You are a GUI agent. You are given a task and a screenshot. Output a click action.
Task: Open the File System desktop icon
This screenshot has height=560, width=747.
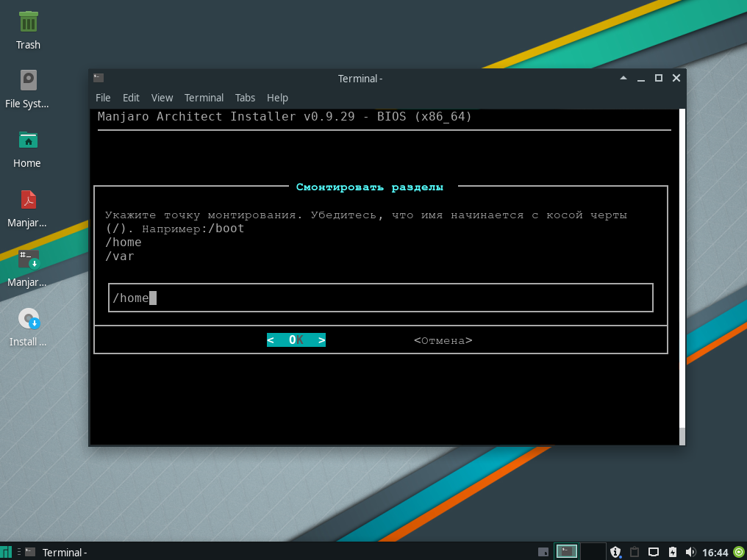(28, 81)
